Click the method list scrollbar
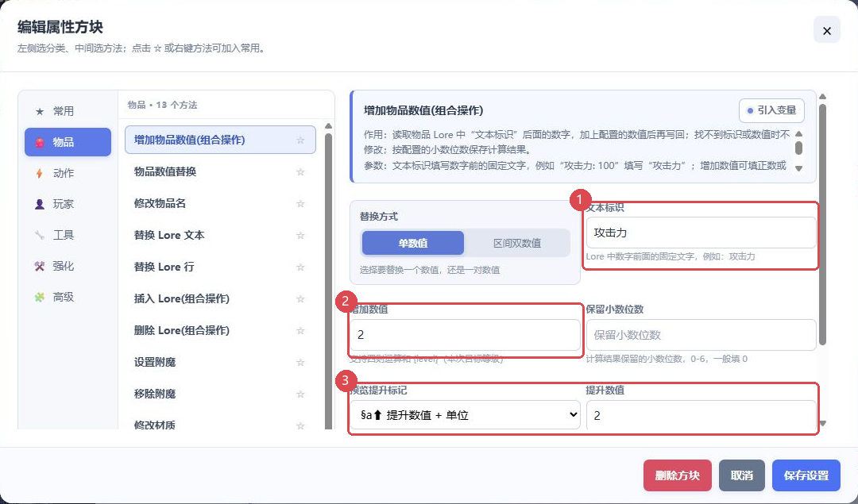Viewport: 858px width, 504px height. pos(328,280)
